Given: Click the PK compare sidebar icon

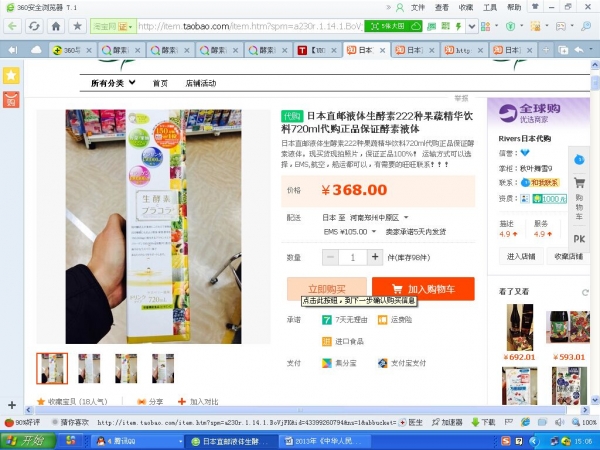Looking at the screenshot, I should pos(579,239).
